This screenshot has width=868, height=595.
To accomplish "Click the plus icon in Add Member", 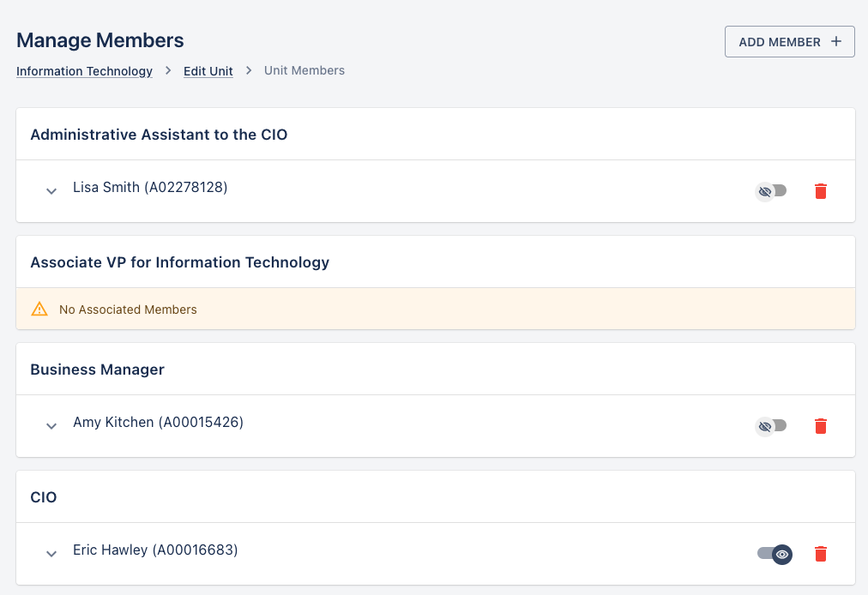I will [836, 42].
